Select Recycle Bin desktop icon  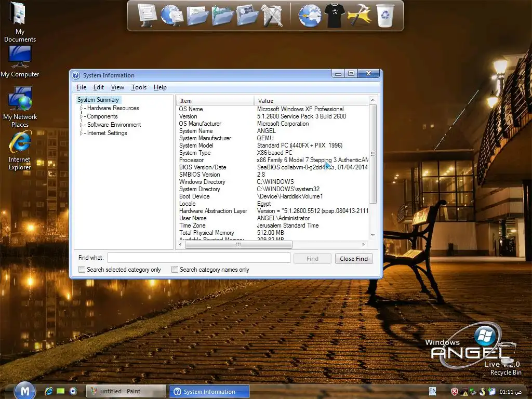[x=506, y=360]
